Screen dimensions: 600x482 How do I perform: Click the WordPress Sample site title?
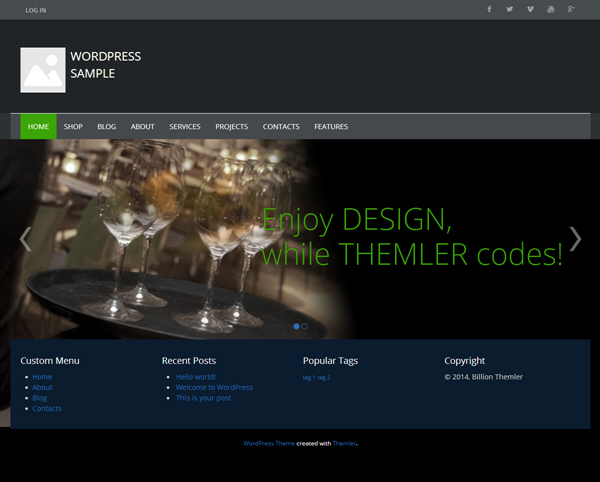tap(105, 65)
